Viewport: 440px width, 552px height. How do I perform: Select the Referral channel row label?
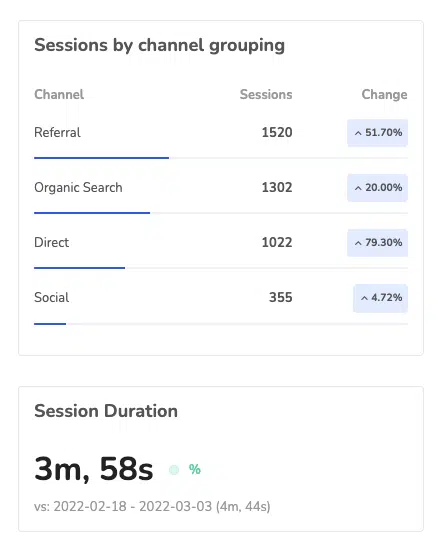point(57,132)
